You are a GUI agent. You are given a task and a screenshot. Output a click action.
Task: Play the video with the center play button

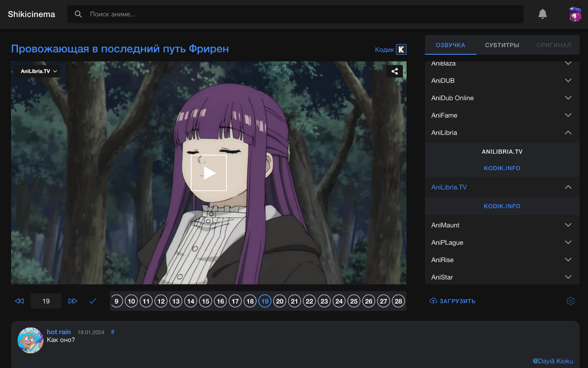[x=209, y=172]
